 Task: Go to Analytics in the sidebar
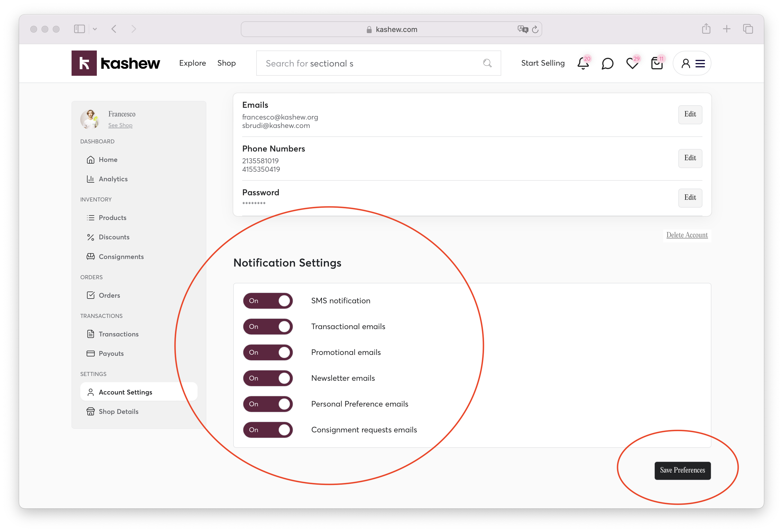click(113, 179)
